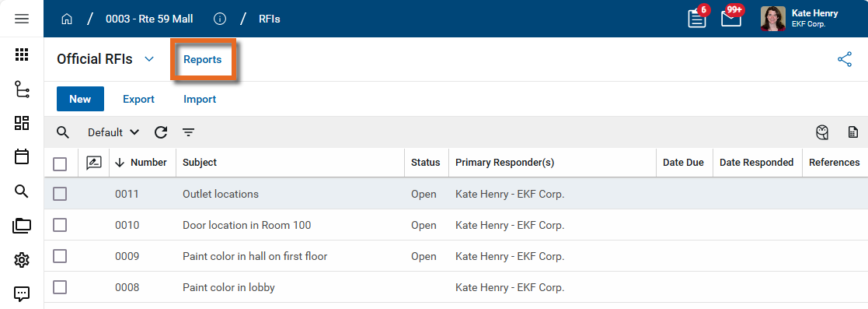Open the calendar icon in sidebar
The image size is (868, 309).
tap(22, 157)
